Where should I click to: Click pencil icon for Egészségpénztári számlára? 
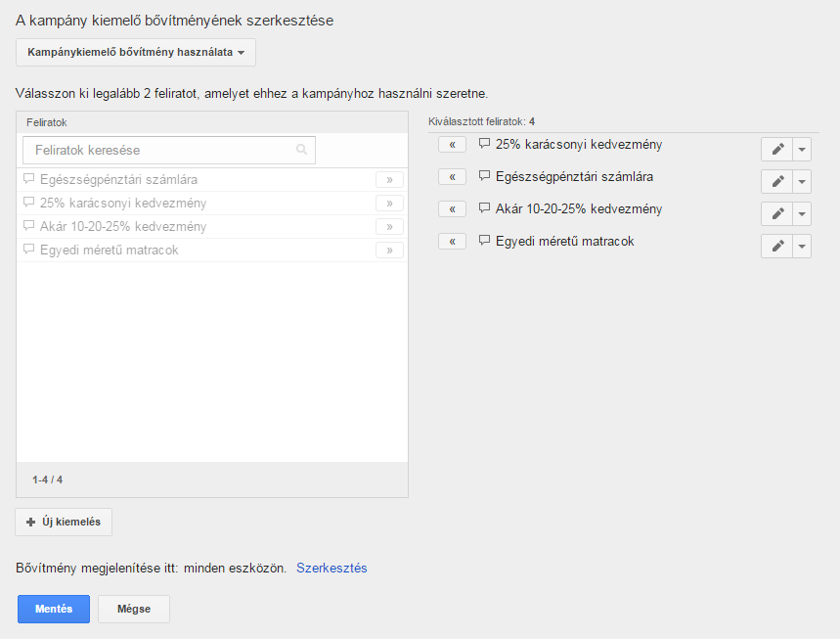pyautogui.click(x=776, y=181)
